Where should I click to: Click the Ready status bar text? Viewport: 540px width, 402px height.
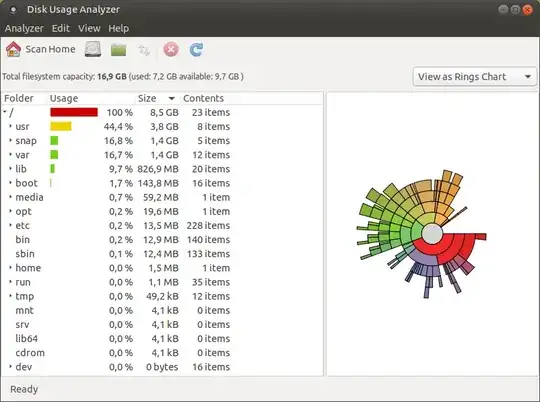tap(24, 389)
